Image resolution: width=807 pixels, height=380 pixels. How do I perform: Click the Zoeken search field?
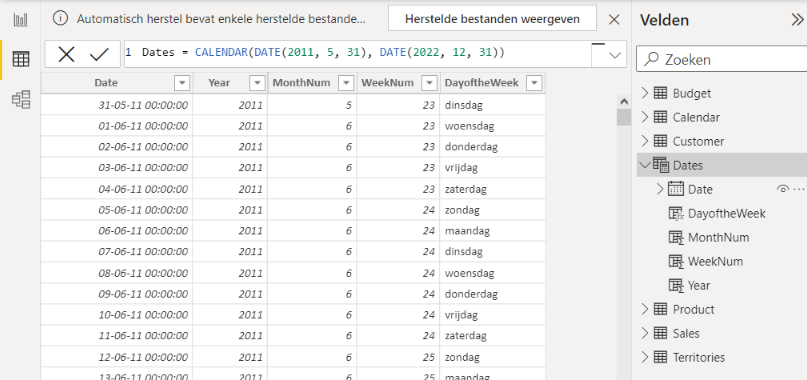722,59
